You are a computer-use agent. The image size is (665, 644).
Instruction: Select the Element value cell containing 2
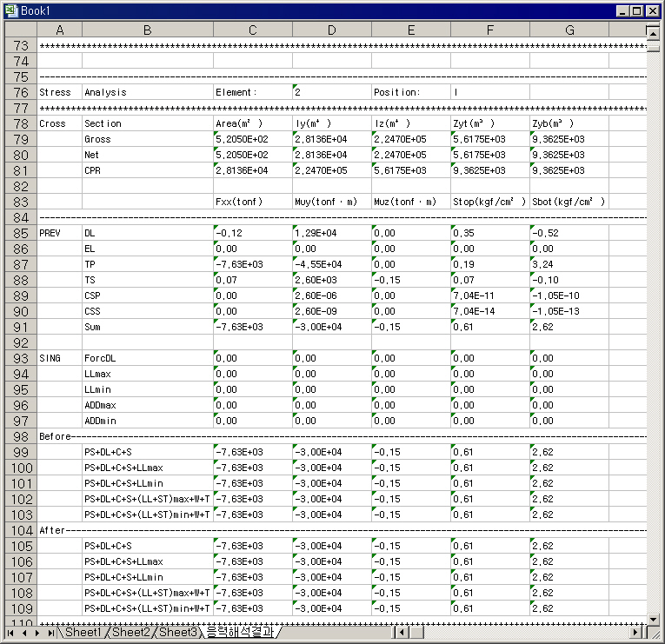(331, 92)
